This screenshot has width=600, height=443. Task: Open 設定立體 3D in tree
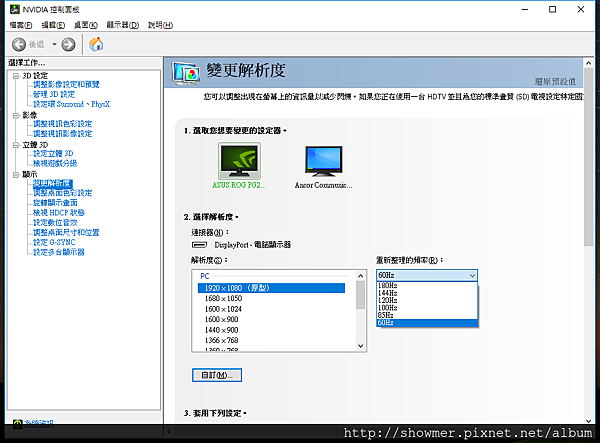tap(53, 153)
